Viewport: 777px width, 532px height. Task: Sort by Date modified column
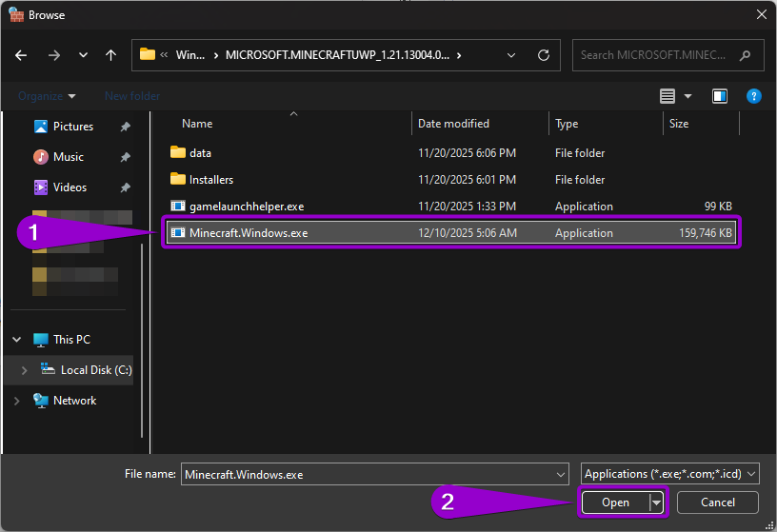453,124
